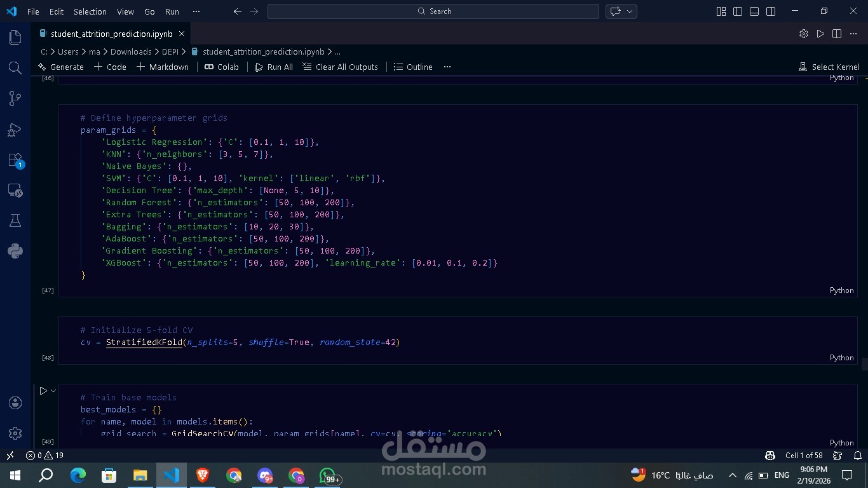Click the Colab button
The image size is (868, 488).
[x=222, y=67]
